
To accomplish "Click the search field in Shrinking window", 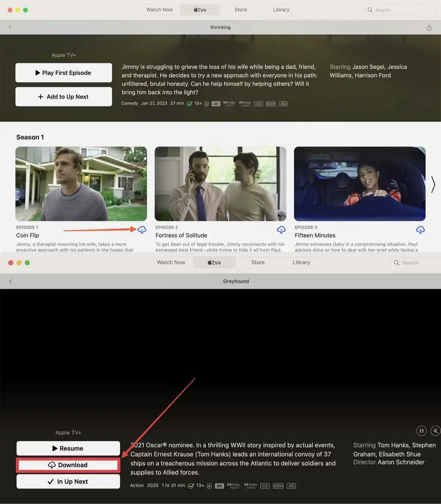I will point(401,10).
